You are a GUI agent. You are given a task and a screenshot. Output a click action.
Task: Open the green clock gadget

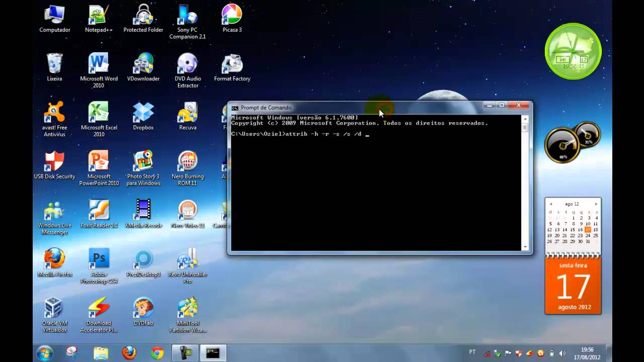tap(573, 51)
